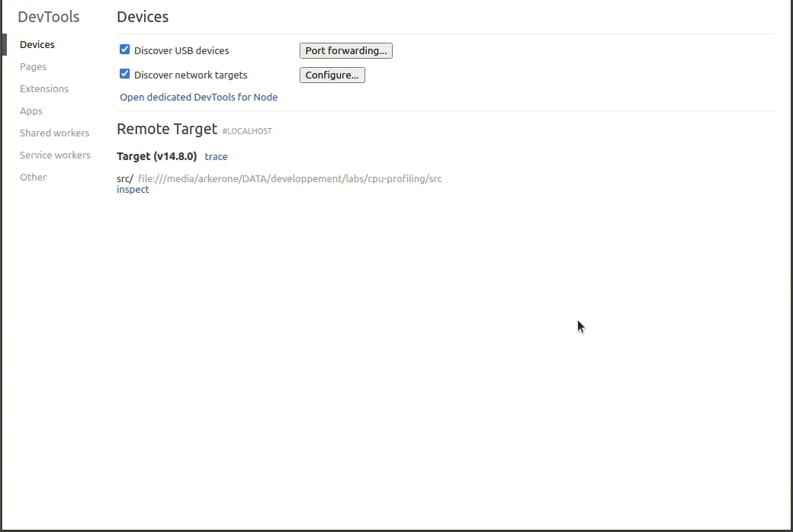
Task: Click the Remote Target heading
Action: (167, 130)
